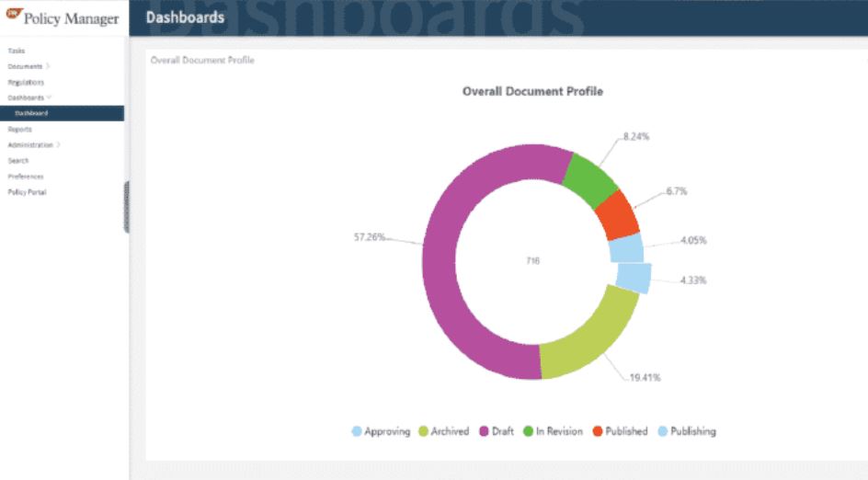Open the Tasks menu item
The width and height of the screenshot is (868, 480).
point(16,51)
